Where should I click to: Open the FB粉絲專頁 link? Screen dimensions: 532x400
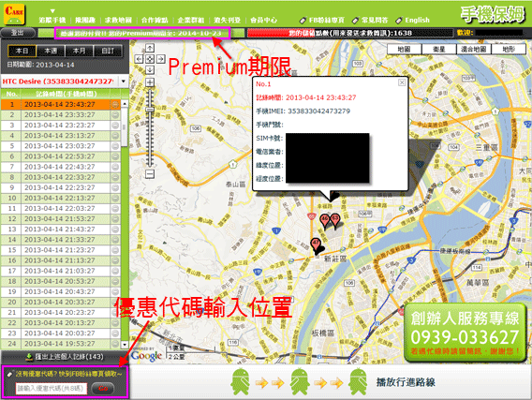322,21
